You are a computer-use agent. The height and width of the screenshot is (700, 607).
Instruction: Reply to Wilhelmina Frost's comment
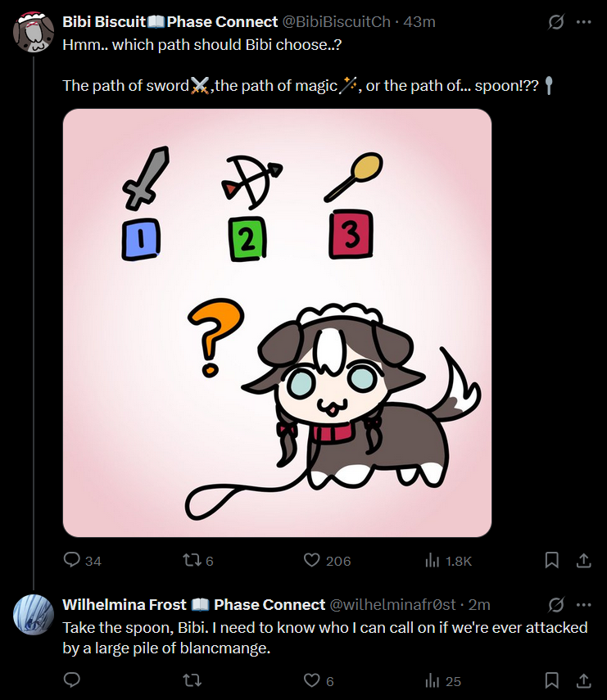tap(71, 680)
